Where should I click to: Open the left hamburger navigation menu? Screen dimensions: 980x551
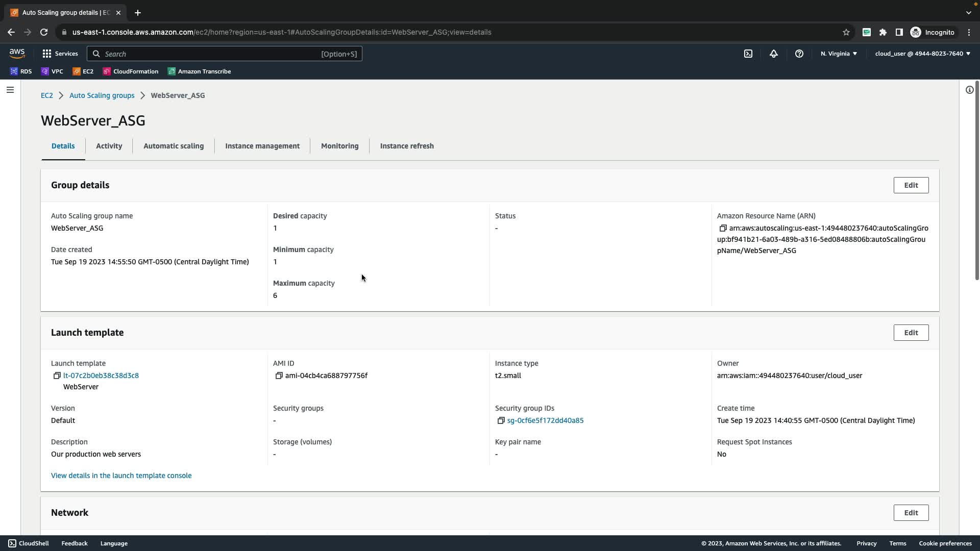pos(10,90)
